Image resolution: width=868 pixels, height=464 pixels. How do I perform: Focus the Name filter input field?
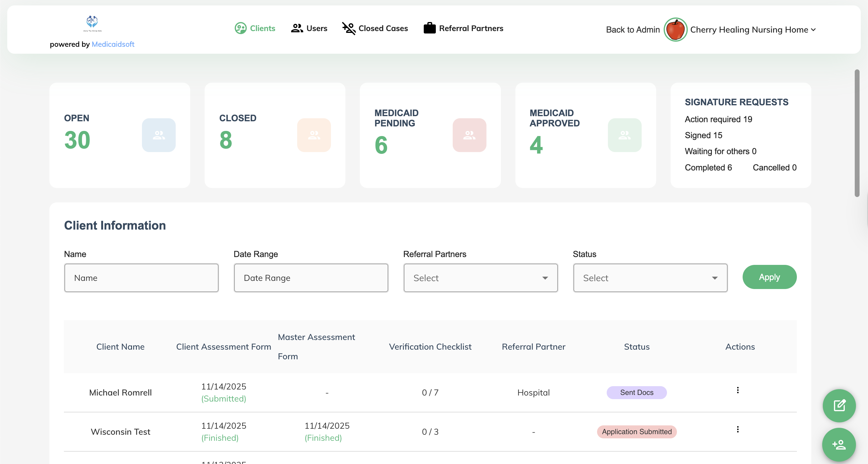tap(141, 278)
